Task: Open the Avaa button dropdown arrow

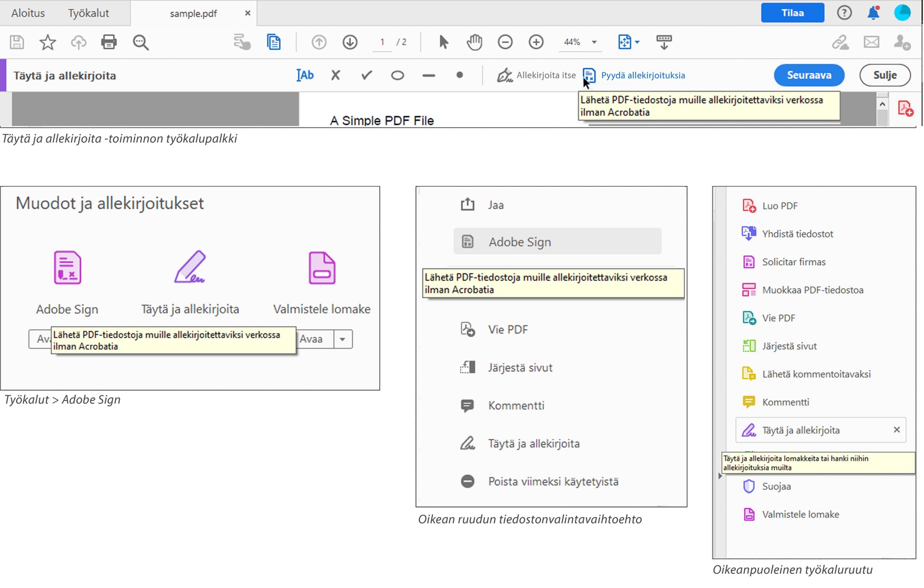Action: tap(343, 339)
